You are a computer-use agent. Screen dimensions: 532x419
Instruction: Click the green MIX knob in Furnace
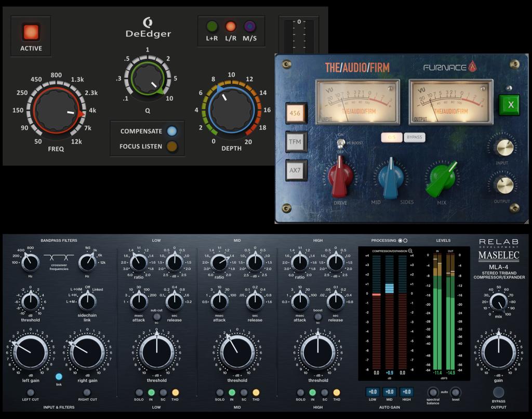pos(441,179)
